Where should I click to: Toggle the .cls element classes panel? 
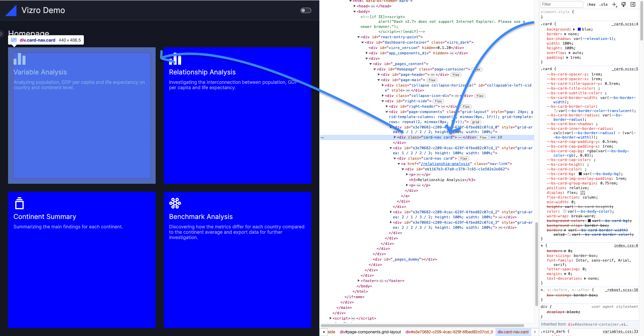[x=603, y=4]
